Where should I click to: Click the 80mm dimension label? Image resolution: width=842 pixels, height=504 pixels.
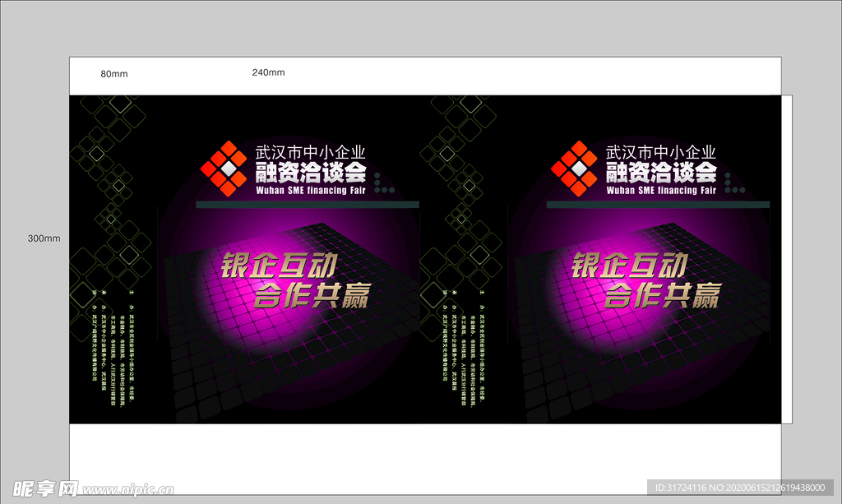[113, 74]
